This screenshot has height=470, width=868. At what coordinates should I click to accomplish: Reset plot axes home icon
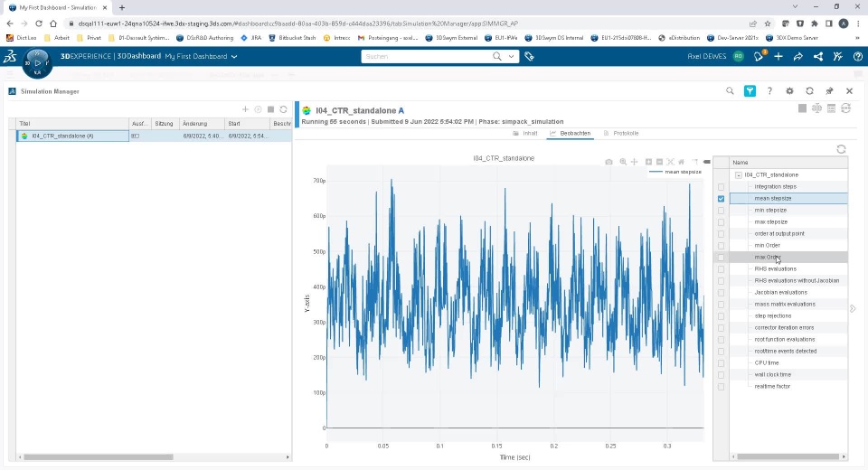[x=682, y=162]
